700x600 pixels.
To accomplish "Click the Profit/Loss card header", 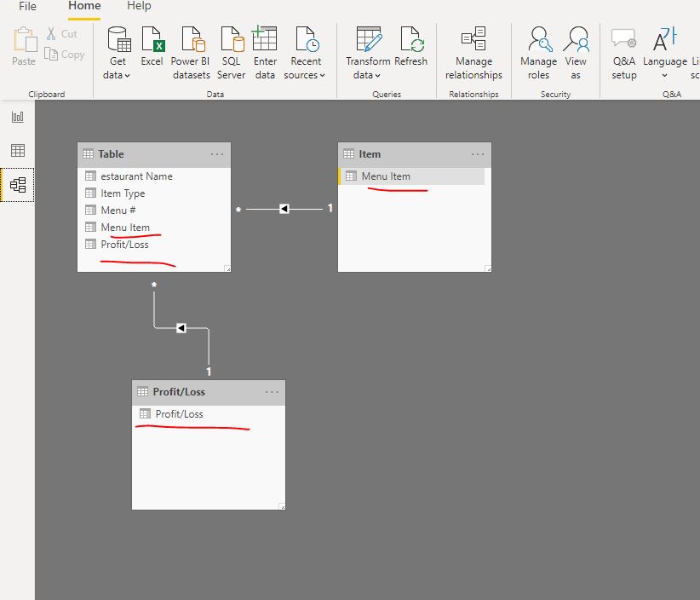I will point(209,392).
